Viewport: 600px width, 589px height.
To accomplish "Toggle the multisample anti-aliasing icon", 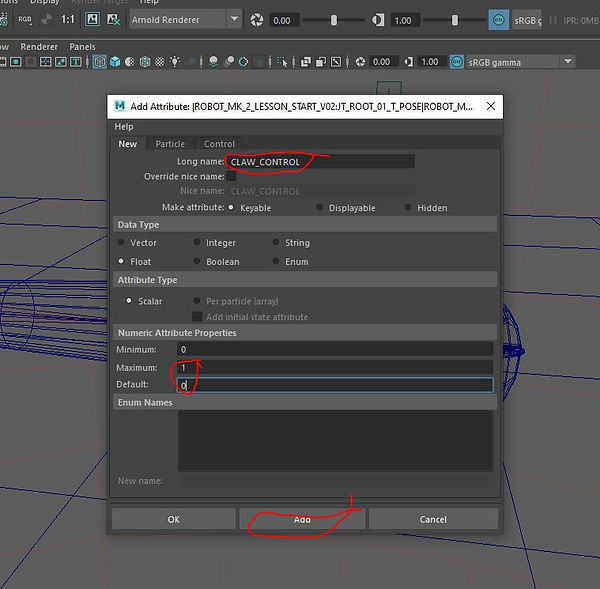I will click(243, 62).
